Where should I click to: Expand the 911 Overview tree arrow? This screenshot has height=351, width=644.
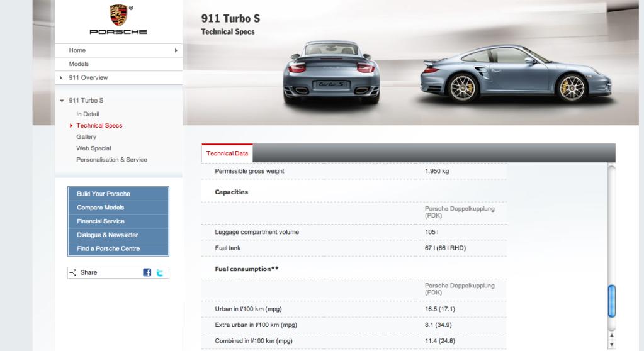61,77
